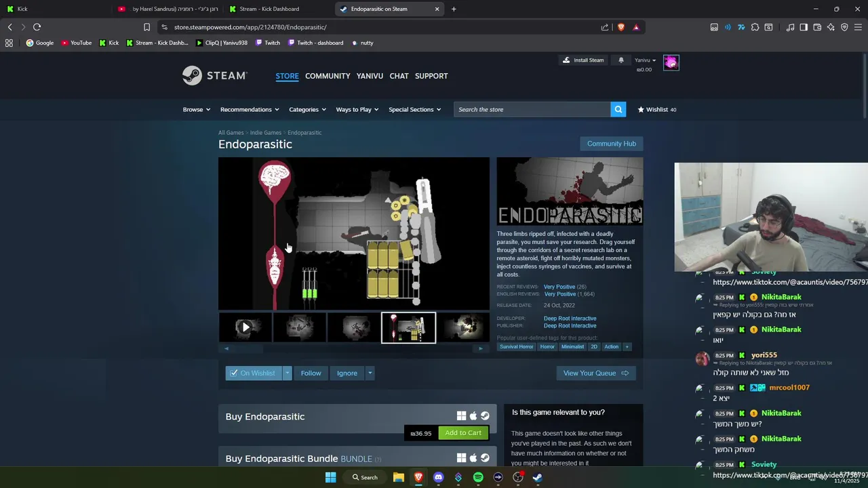
Task: Open the Brave Leo AI sparkle icon
Action: click(831, 27)
